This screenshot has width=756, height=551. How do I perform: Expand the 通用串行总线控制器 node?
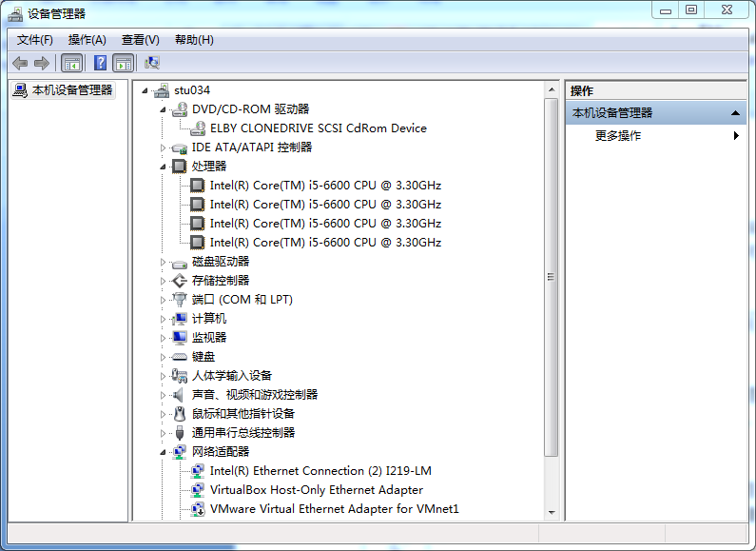point(163,433)
